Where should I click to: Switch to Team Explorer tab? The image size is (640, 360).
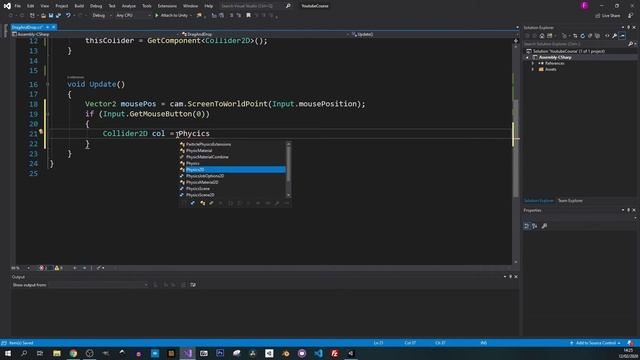pyautogui.click(x=570, y=201)
